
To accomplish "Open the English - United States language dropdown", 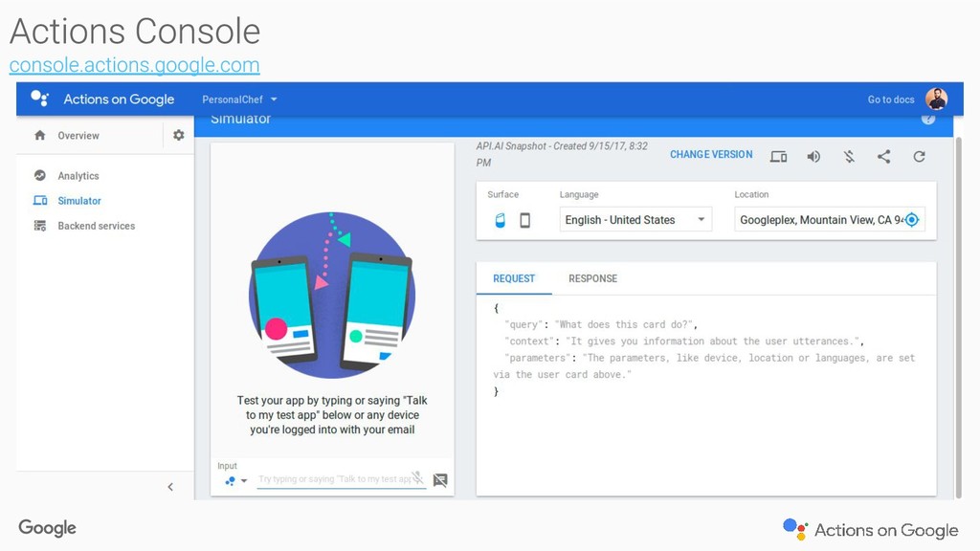I will click(635, 220).
